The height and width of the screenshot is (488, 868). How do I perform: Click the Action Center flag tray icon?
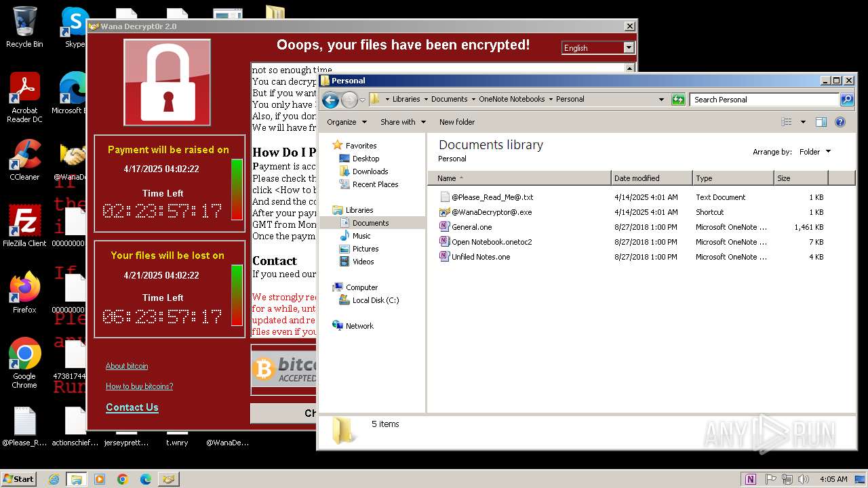click(771, 479)
